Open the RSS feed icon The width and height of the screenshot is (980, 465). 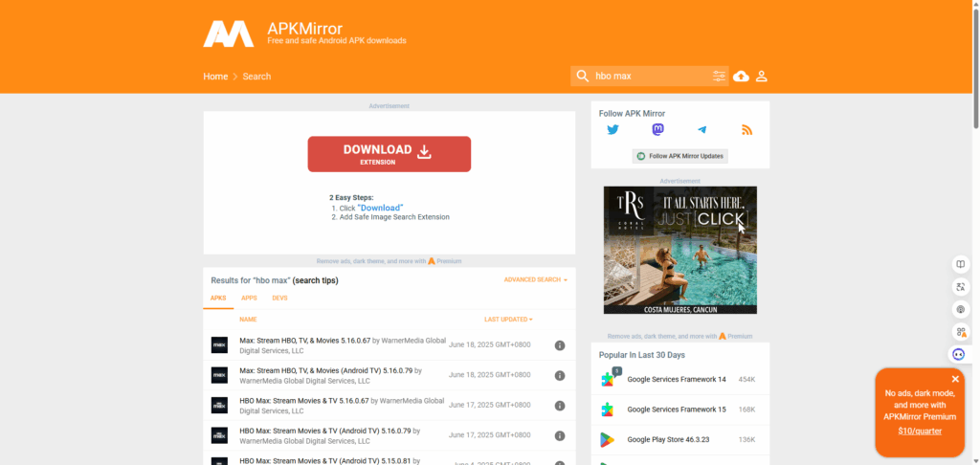746,130
